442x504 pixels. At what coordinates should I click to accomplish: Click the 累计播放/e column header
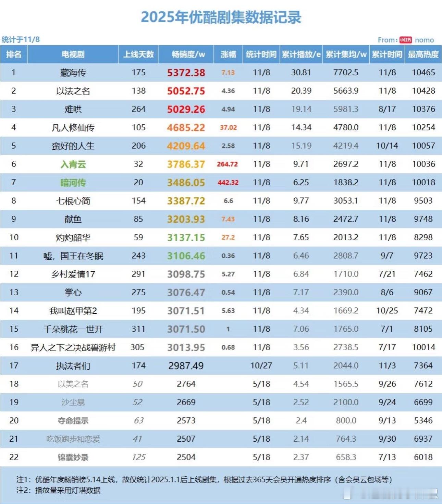click(x=301, y=54)
